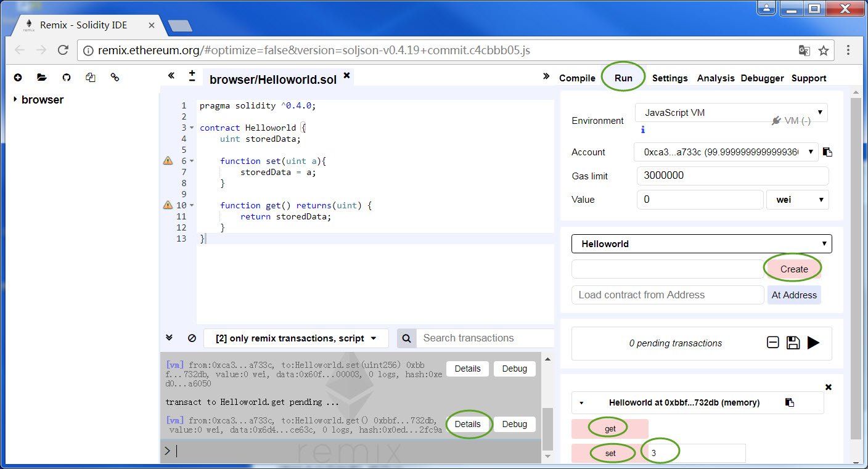The image size is (868, 469).
Task: Open the Support tab
Action: (809, 78)
